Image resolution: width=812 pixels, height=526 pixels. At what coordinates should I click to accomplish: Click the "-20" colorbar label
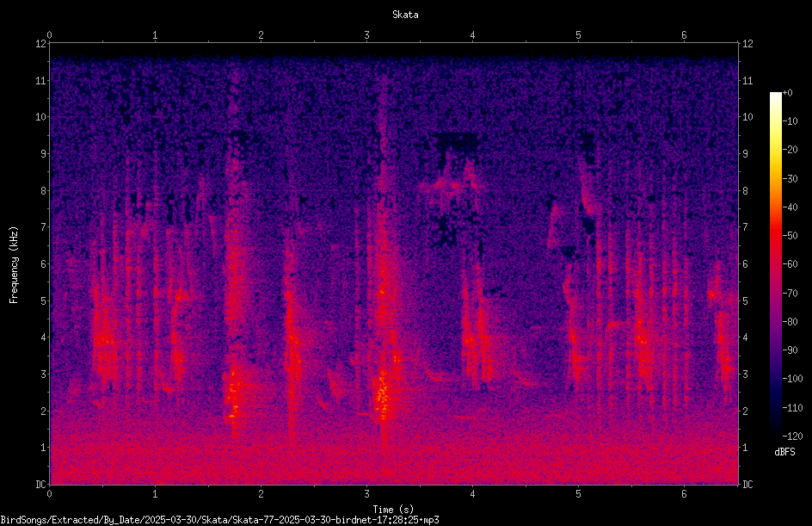[790, 150]
